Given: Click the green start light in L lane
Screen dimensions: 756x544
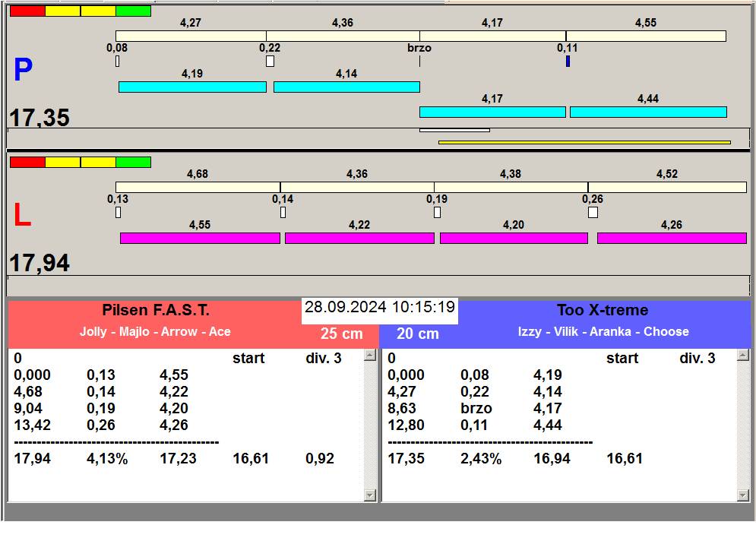Looking at the screenshot, I should (133, 162).
